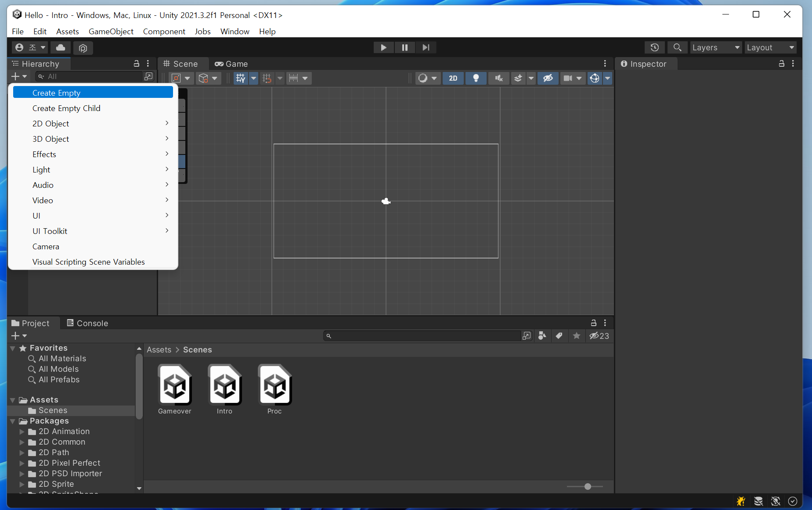Toggle scene audio mute button
Viewport: 812px width, 510px height.
point(498,78)
